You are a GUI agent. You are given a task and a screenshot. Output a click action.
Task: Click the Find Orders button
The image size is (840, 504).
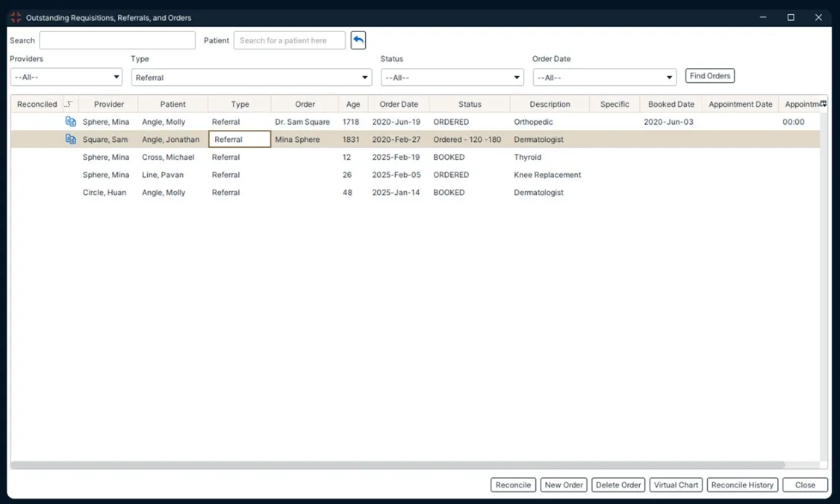(709, 75)
